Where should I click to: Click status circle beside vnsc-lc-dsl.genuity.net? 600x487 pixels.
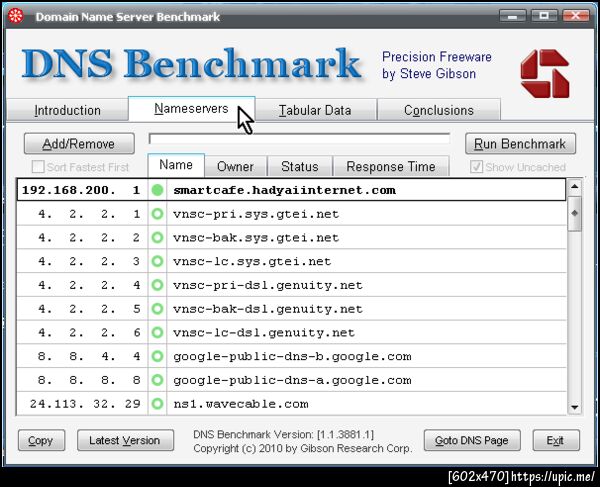(x=157, y=332)
